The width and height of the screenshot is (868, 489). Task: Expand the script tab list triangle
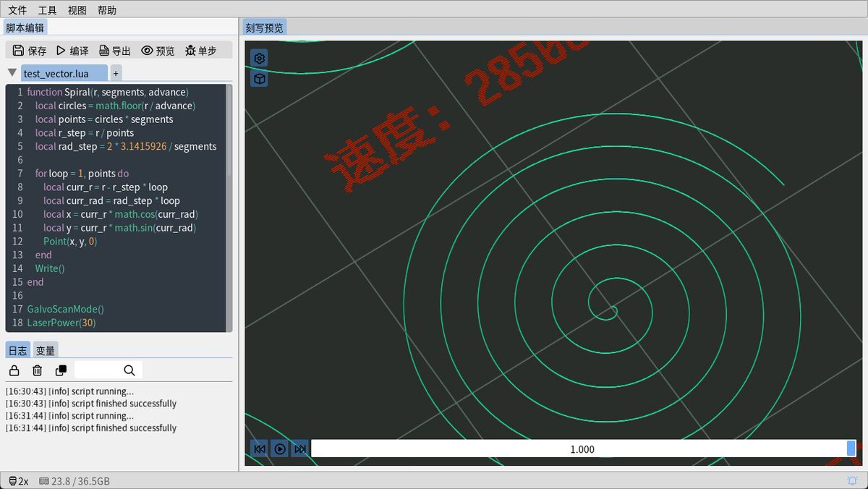click(x=12, y=73)
